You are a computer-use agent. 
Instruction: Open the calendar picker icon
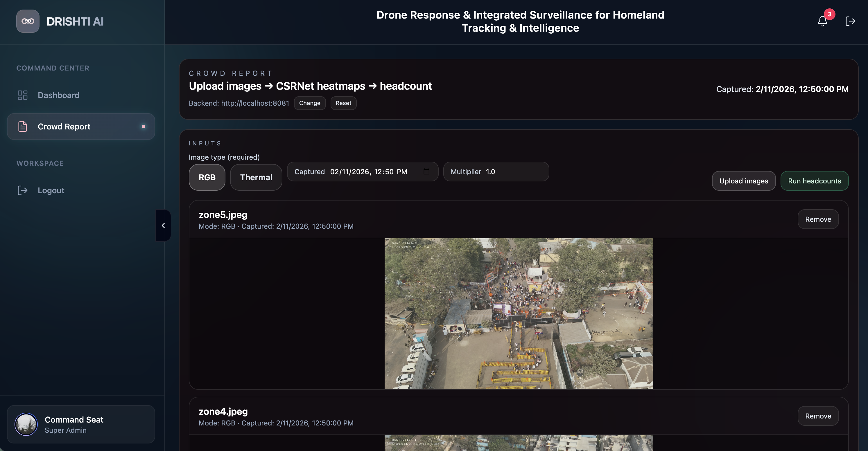426,172
